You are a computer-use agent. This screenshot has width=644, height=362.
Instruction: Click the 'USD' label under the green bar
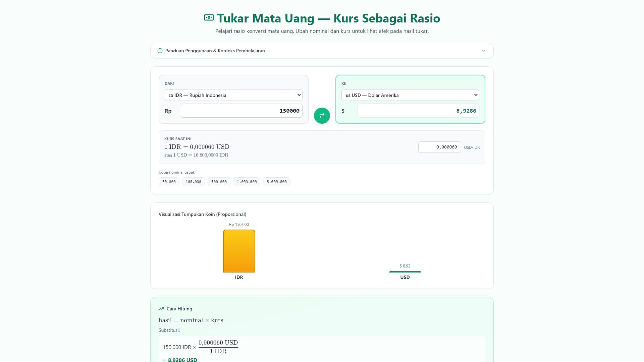coord(405,277)
